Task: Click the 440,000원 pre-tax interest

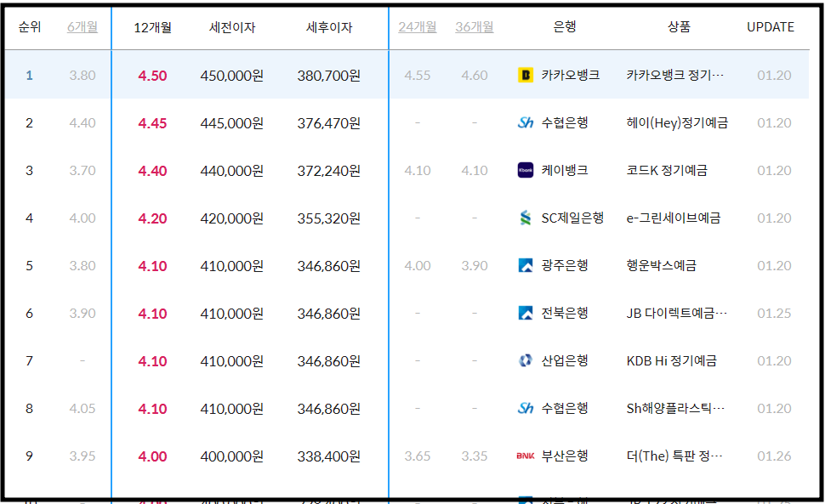Action: click(232, 171)
